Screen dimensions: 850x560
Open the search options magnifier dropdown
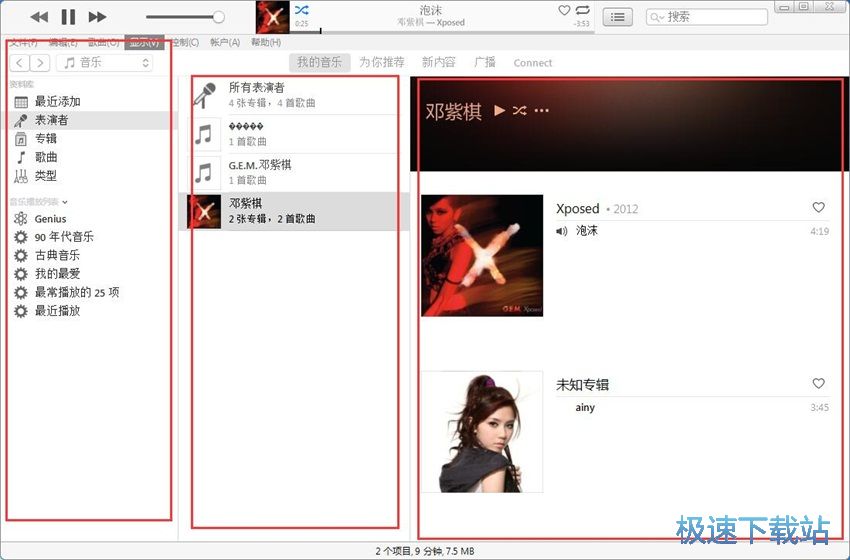point(656,17)
